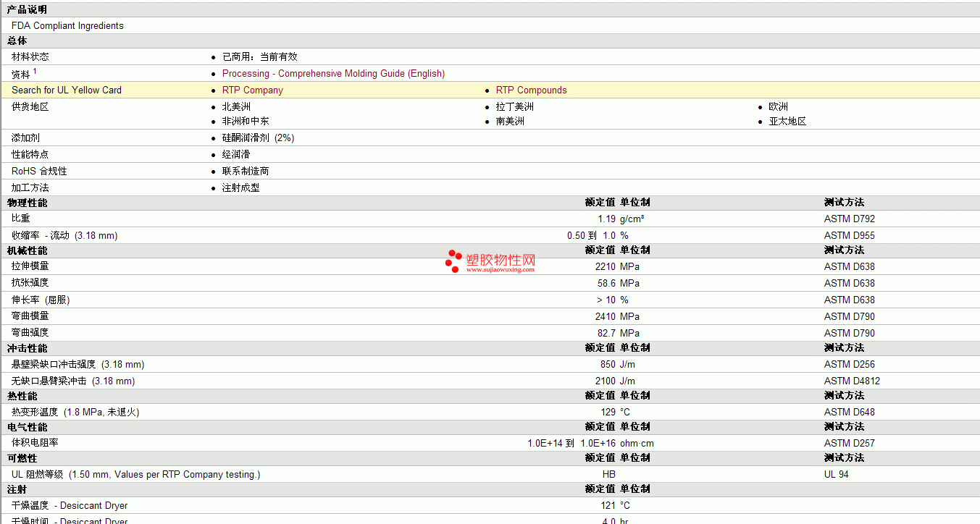This screenshot has width=980, height=524.
Task: Select the 抗张强度 value 58.6
Action: tap(607, 284)
